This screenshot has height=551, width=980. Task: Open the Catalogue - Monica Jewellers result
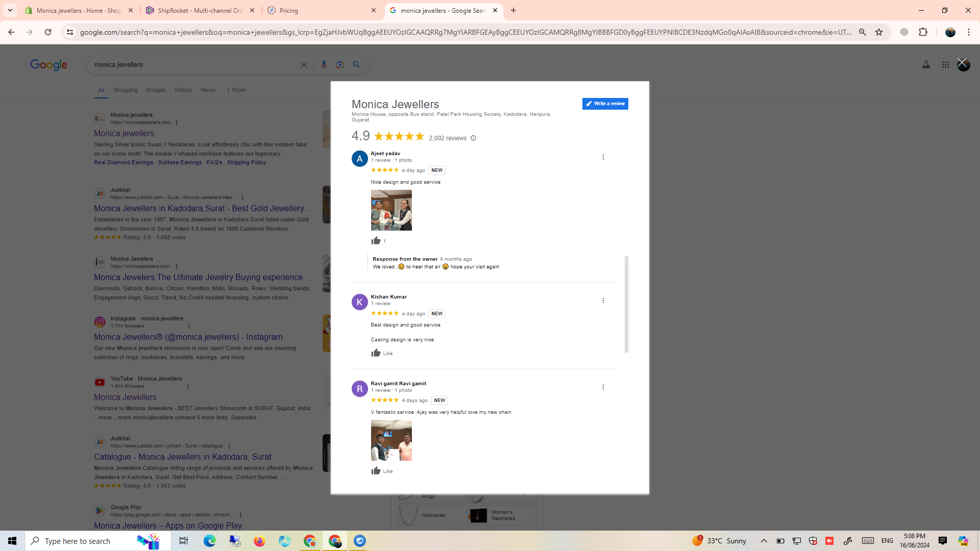(183, 457)
